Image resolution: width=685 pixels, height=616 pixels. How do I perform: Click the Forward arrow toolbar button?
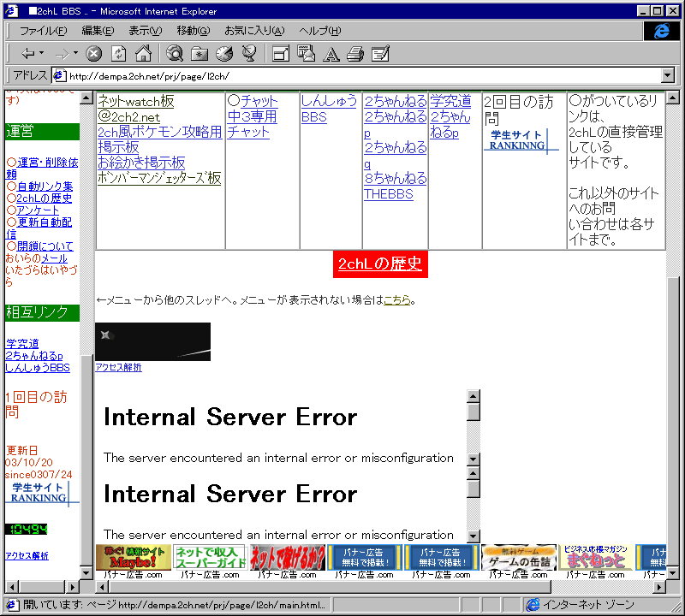(x=62, y=54)
